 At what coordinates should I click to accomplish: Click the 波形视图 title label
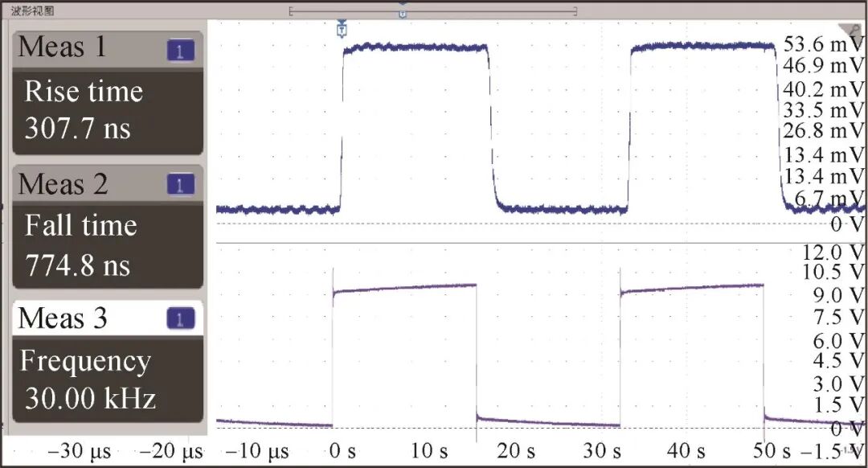coord(33,11)
